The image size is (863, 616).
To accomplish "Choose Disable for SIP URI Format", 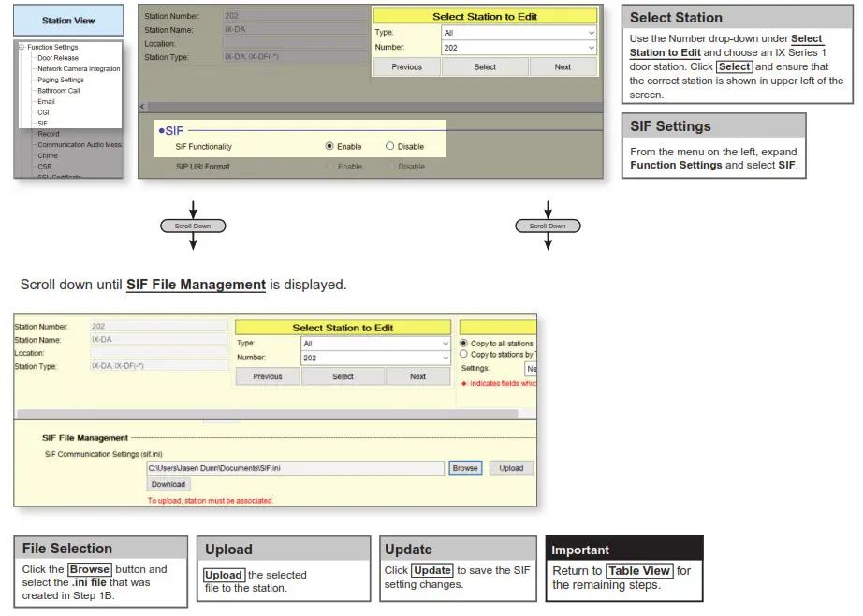I will point(390,166).
